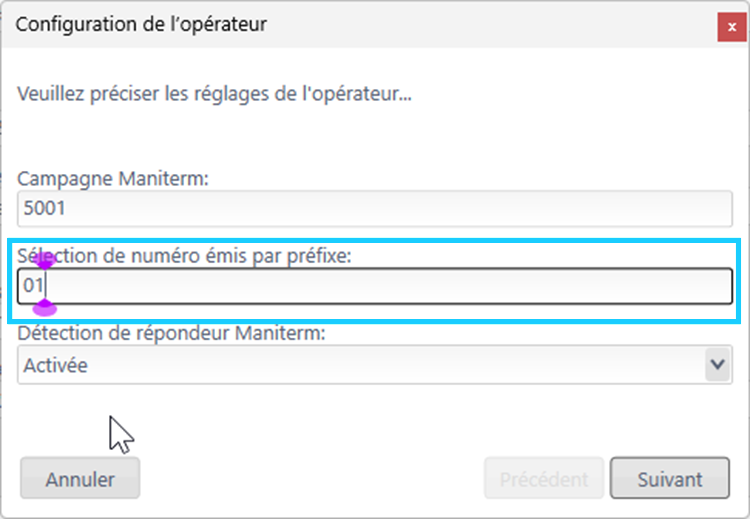
Task: Click the greyed-out Précédent button
Action: pyautogui.click(x=544, y=478)
